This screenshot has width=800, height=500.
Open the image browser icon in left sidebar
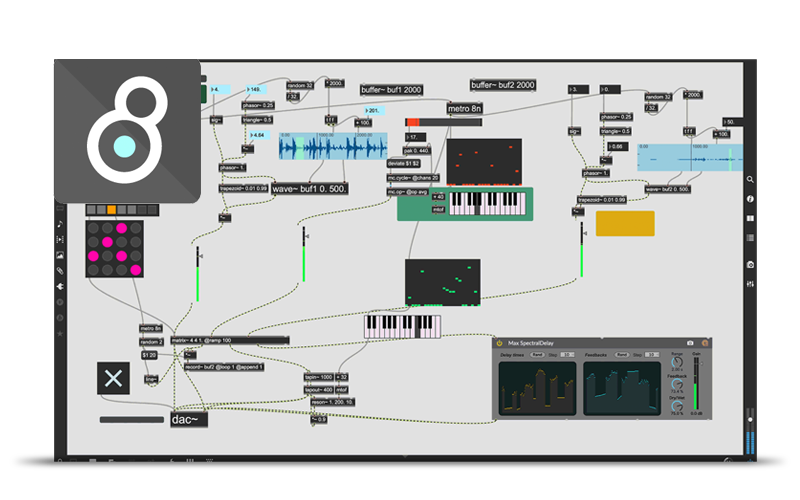pyautogui.click(x=60, y=255)
